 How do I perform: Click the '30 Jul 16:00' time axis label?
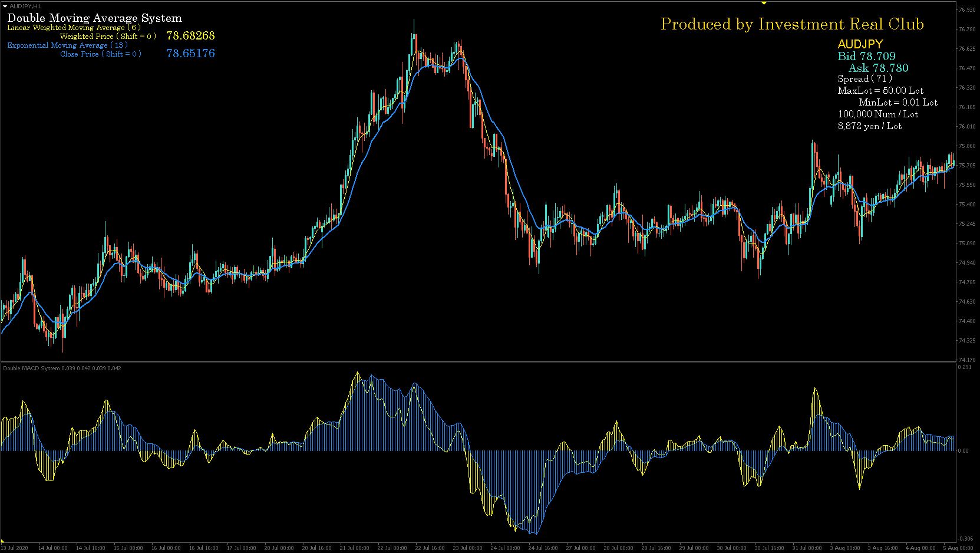(x=769, y=548)
